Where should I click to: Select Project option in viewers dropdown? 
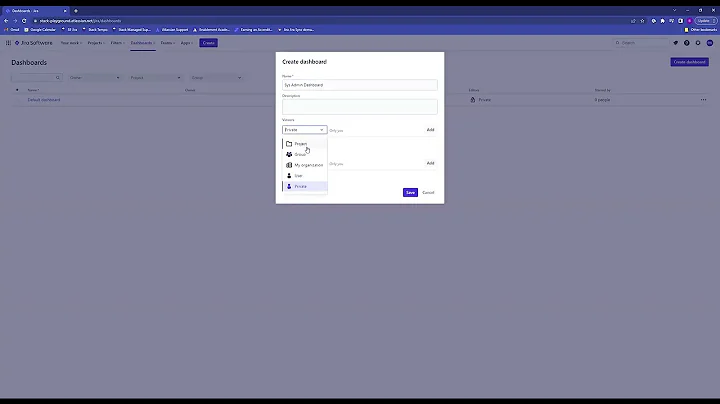(305, 144)
